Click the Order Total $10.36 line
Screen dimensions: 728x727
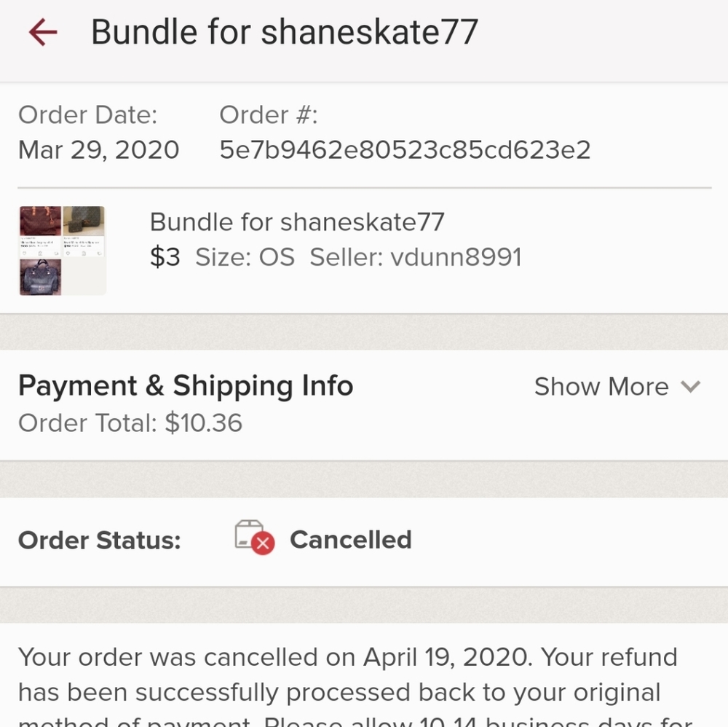[130, 423]
